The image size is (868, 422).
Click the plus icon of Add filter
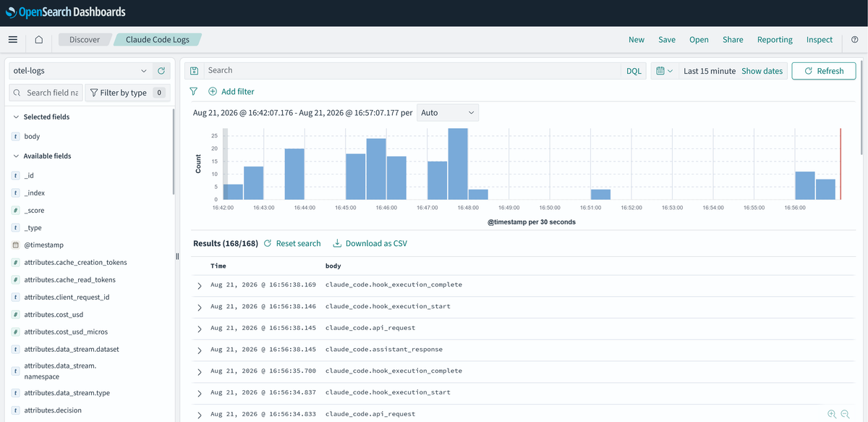pyautogui.click(x=213, y=92)
